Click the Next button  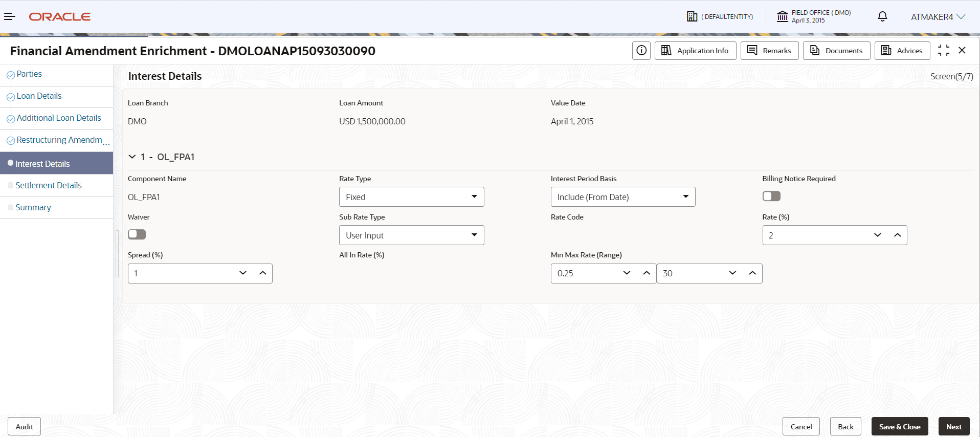[954, 426]
